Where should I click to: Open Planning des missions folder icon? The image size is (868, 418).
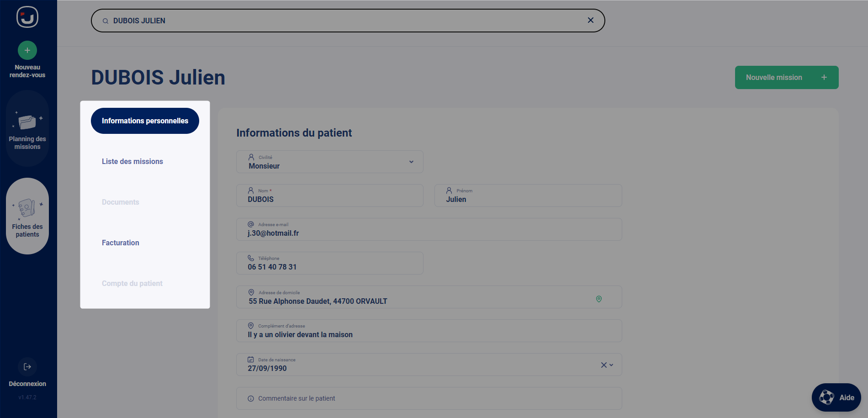pyautogui.click(x=27, y=122)
